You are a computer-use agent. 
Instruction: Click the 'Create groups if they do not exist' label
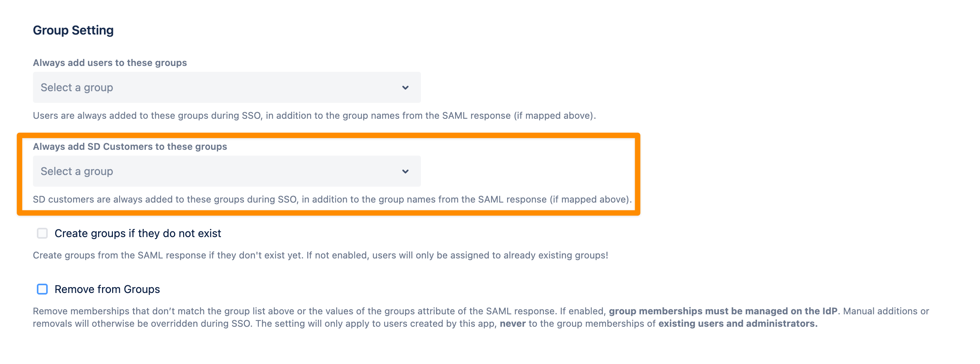pos(138,233)
